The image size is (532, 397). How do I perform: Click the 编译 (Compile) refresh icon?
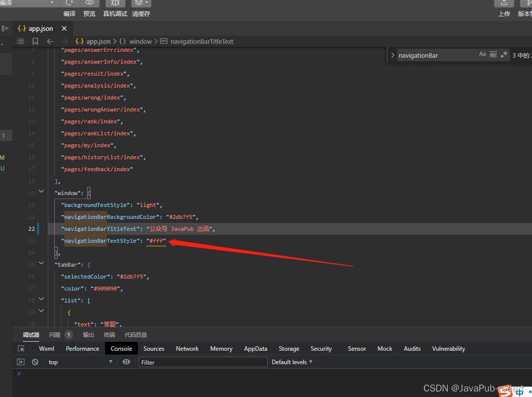pyautogui.click(x=69, y=4)
